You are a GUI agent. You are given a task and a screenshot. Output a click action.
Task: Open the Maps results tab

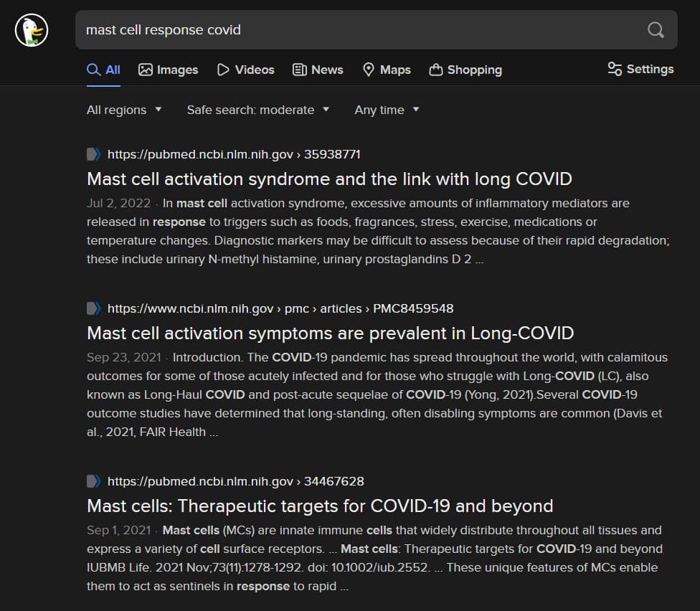coord(386,70)
